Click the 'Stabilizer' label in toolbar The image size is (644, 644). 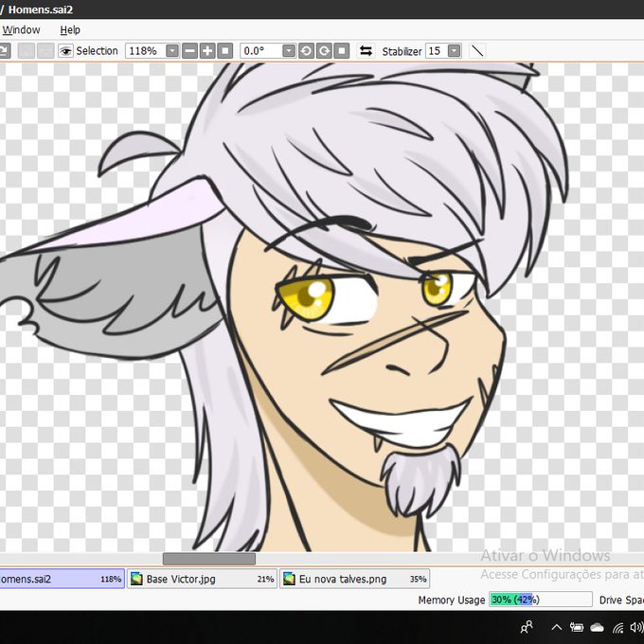click(402, 51)
